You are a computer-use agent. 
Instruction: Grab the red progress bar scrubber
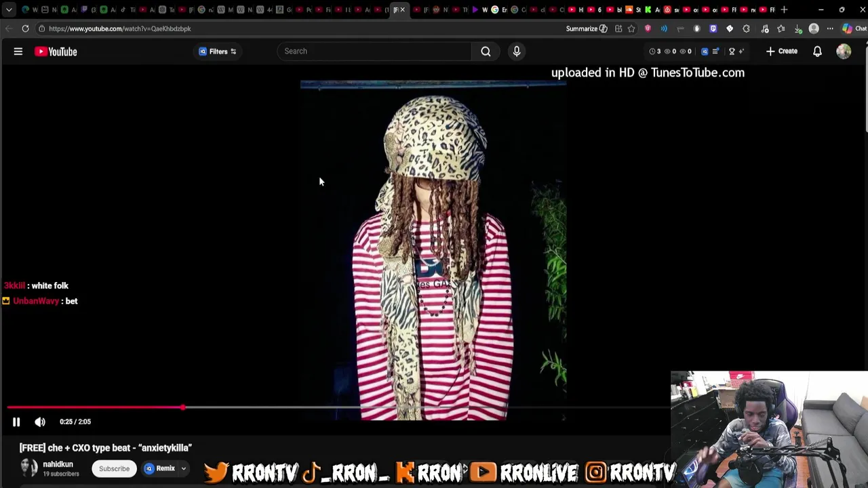[x=183, y=407]
